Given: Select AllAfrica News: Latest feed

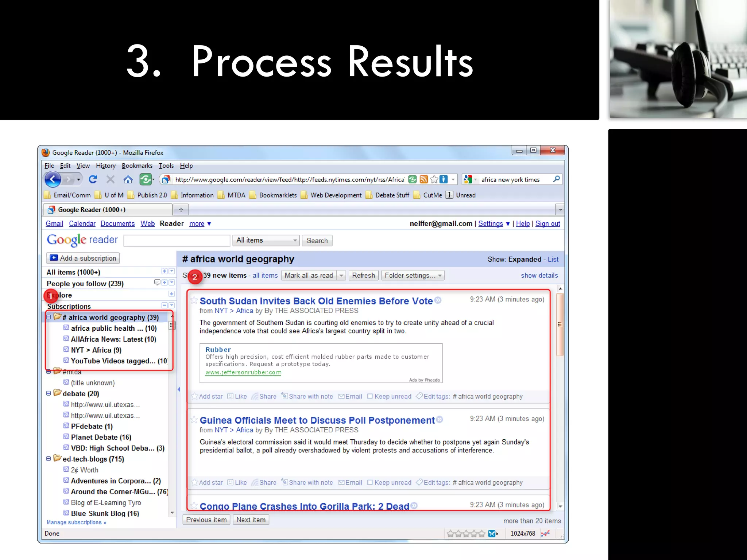Looking at the screenshot, I should [x=113, y=339].
